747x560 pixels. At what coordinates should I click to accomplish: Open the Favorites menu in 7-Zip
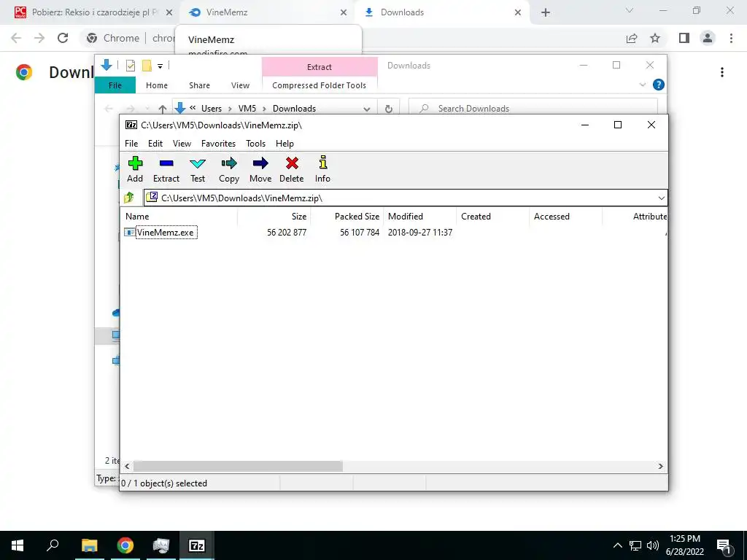(x=218, y=144)
